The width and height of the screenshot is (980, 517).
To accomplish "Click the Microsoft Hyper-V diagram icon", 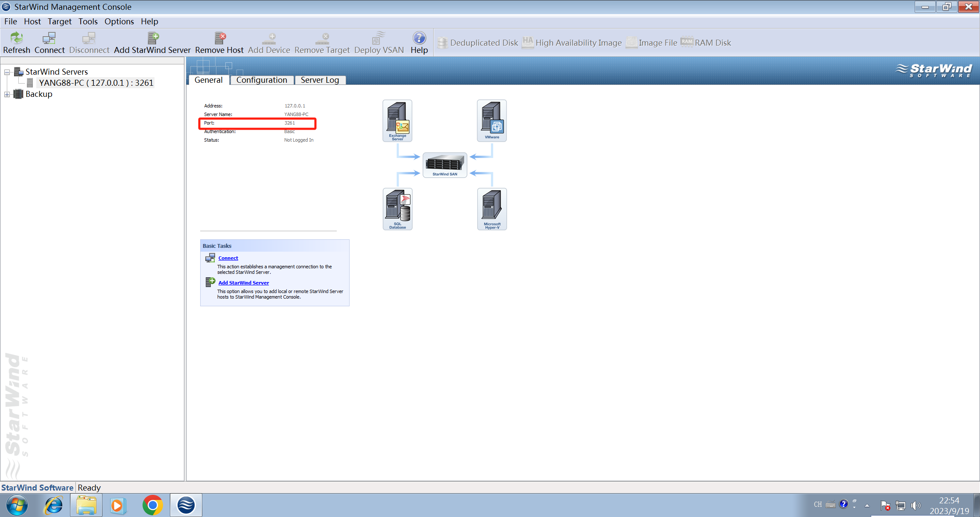I will click(492, 209).
